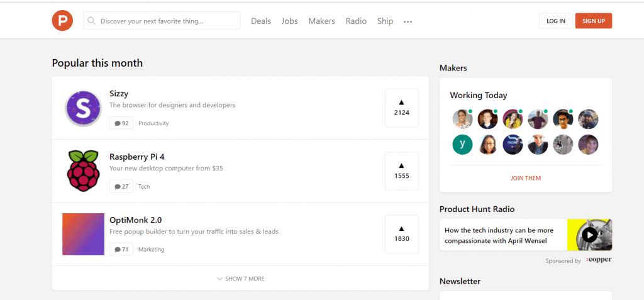This screenshot has height=300, width=644.
Task: Upvote Raspberry Pi 4 with 1555 votes
Action: click(x=402, y=171)
